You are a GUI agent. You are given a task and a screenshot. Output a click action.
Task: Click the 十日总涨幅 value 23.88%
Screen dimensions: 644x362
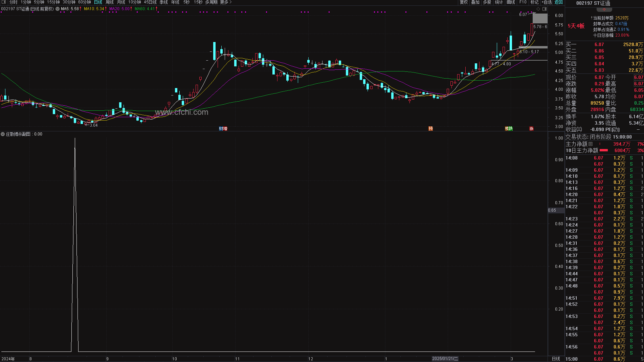pos(622,35)
